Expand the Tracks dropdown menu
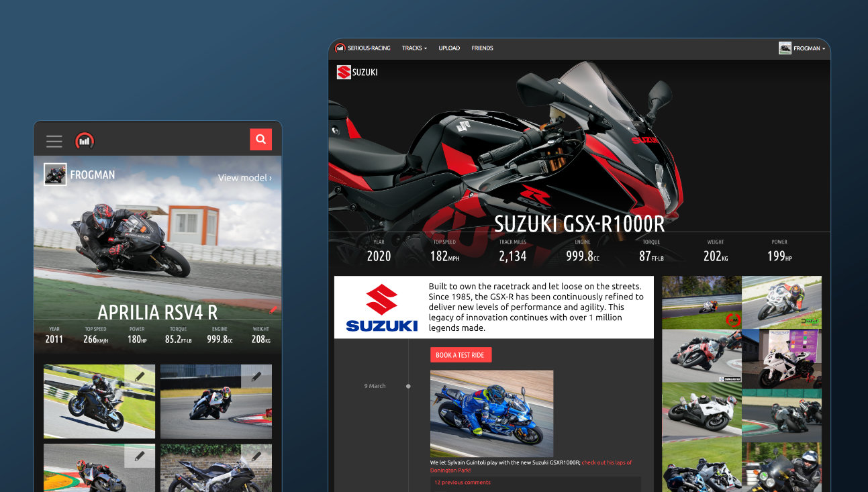Viewport: 868px width, 492px height. (414, 48)
